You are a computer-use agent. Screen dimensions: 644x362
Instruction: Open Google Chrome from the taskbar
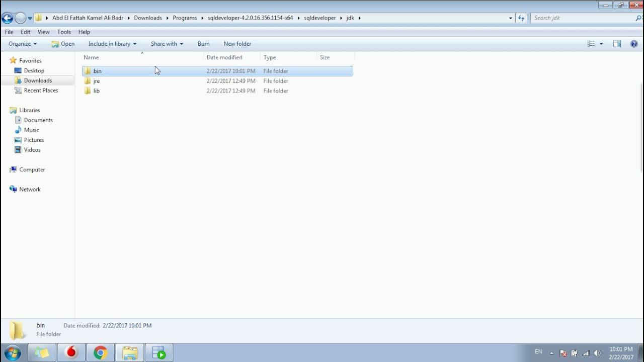101,353
